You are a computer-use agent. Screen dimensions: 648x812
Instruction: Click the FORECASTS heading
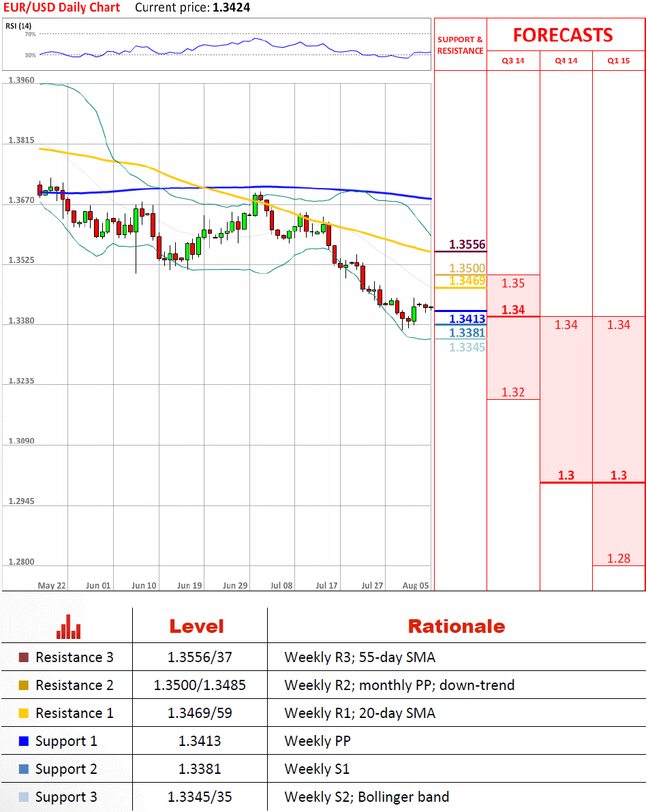pos(563,35)
